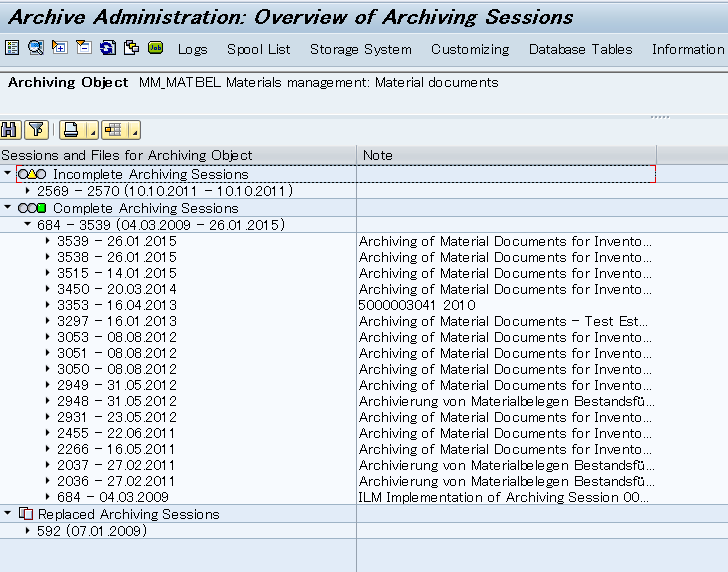Open Logs
728x572 pixels.
tap(192, 49)
